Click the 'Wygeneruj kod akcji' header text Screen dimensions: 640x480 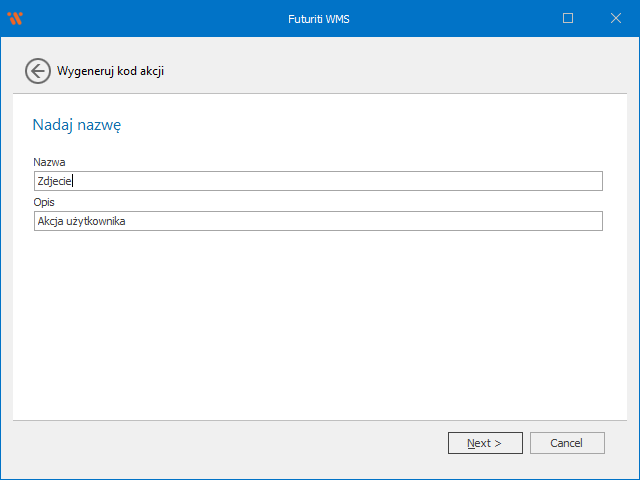click(x=110, y=71)
